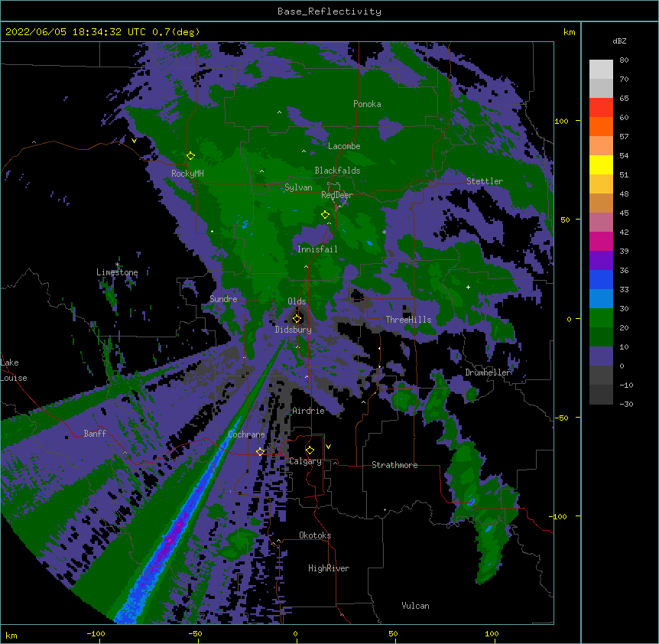Click the yellow diamond marker above Calgary label
659x644 pixels.
click(x=310, y=450)
